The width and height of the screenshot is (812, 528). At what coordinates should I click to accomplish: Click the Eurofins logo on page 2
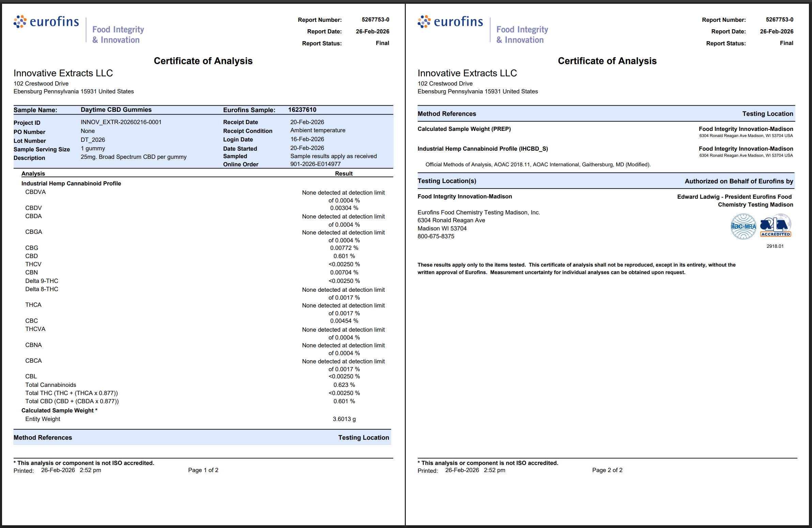click(x=450, y=22)
